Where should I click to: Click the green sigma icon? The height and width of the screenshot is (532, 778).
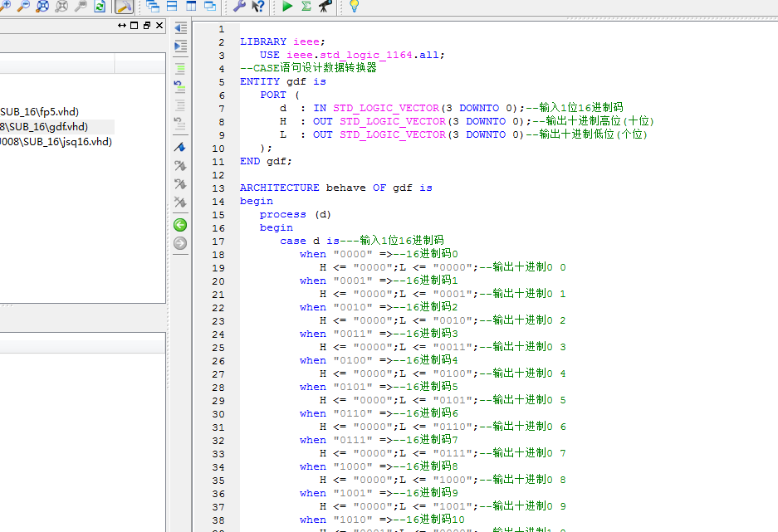click(306, 6)
